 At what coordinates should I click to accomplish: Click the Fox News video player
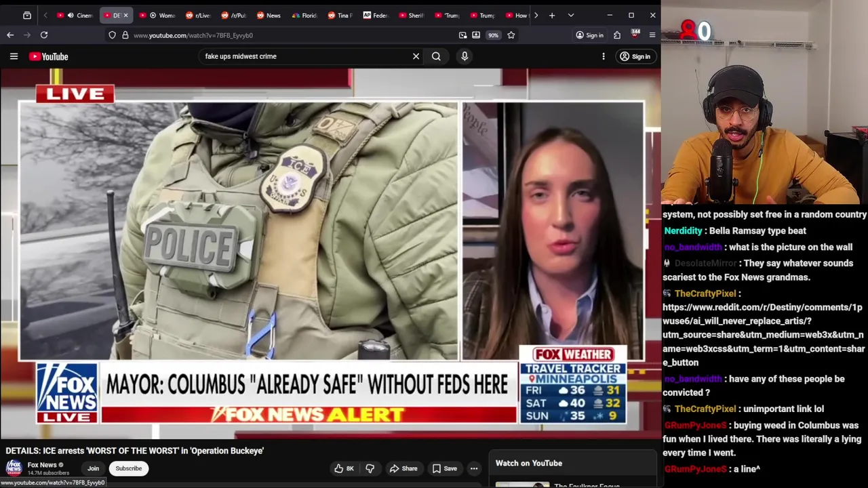coord(330,254)
